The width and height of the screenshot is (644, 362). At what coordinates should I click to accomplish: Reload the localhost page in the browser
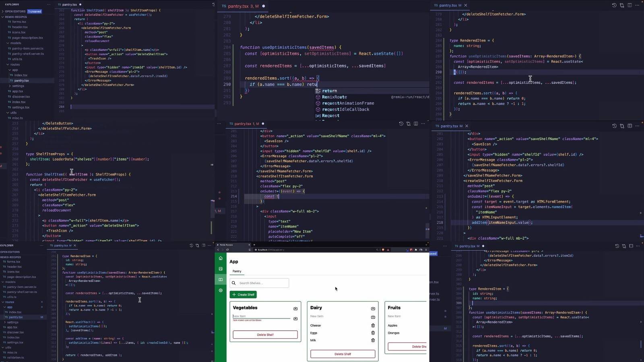[x=227, y=250]
